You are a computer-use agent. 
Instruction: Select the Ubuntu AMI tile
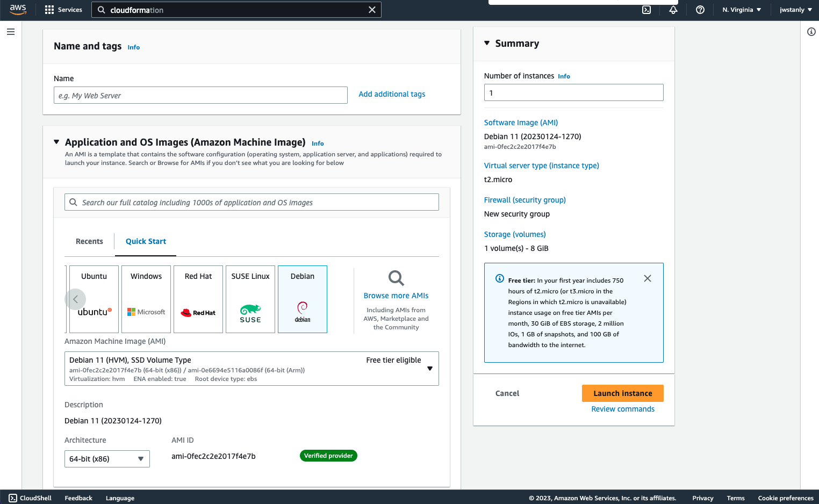(94, 299)
